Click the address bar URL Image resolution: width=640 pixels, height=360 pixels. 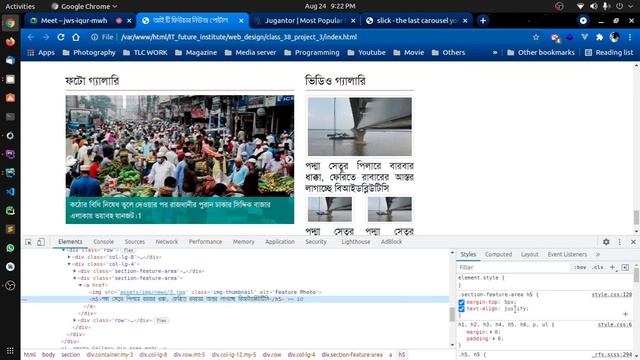coord(239,37)
